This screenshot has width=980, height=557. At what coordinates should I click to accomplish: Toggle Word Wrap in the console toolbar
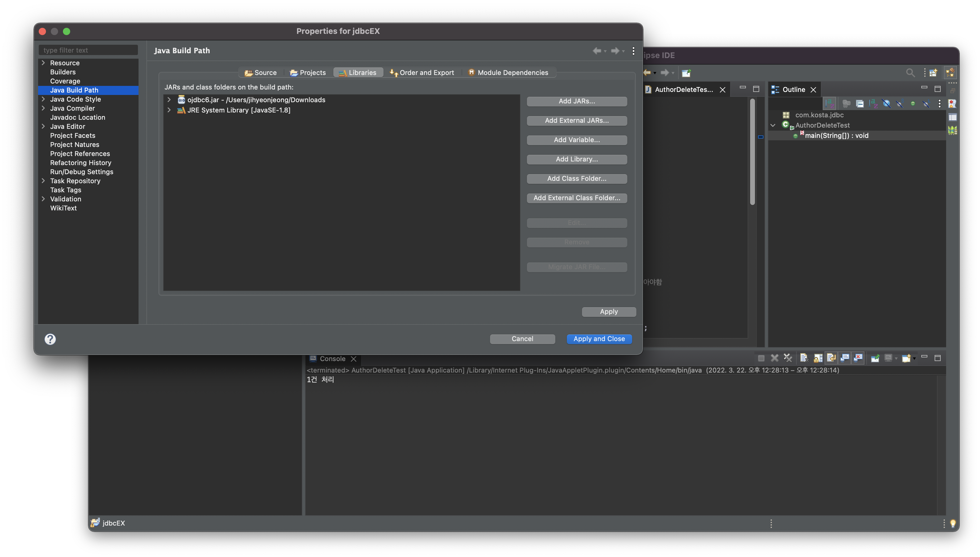[x=831, y=358]
